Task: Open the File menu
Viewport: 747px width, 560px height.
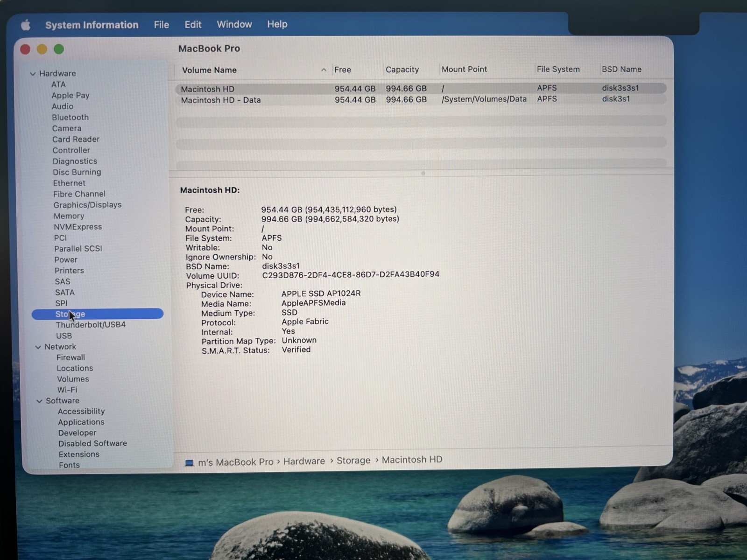Action: [161, 25]
